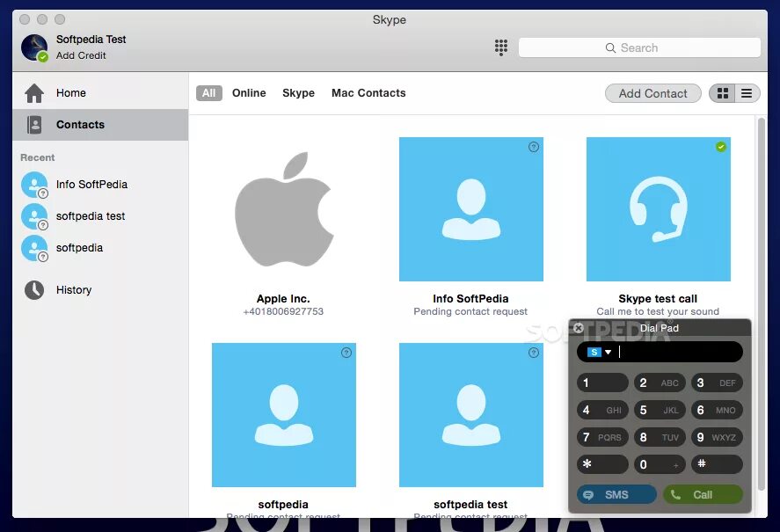The height and width of the screenshot is (532, 780).
Task: Dial digit 4 GHI on the Dial Pad
Action: pyautogui.click(x=602, y=410)
